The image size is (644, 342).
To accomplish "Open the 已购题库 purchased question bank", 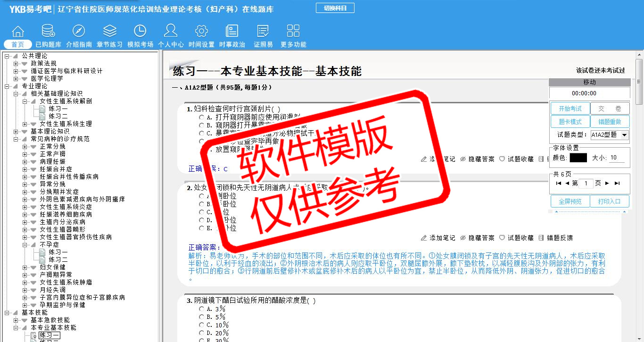I will coord(48,31).
